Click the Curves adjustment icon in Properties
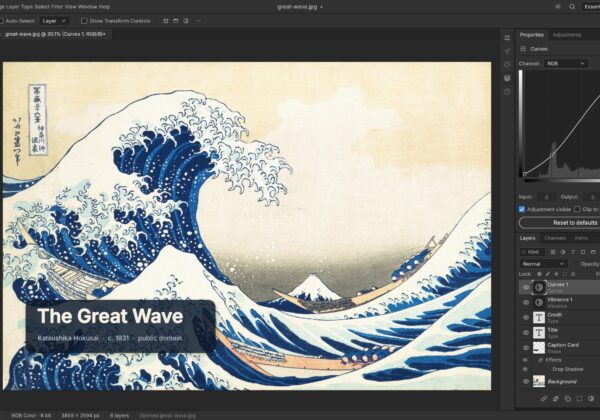 (523, 49)
